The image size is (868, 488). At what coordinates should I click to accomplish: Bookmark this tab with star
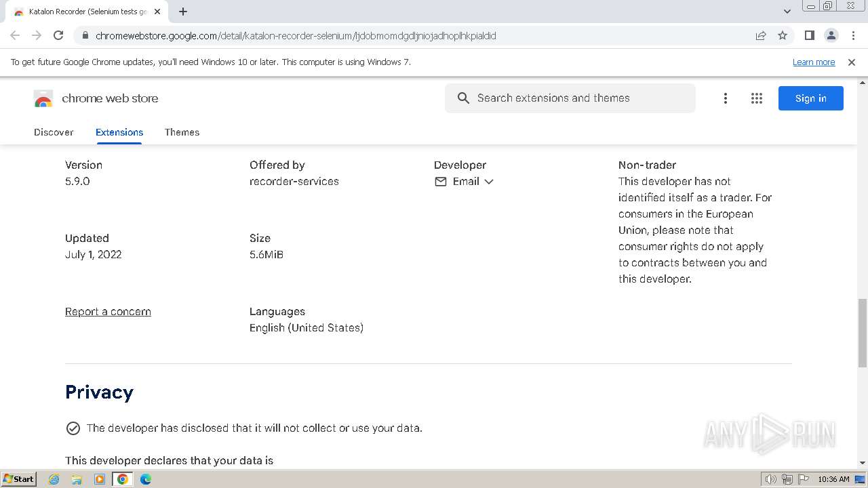pyautogui.click(x=783, y=35)
